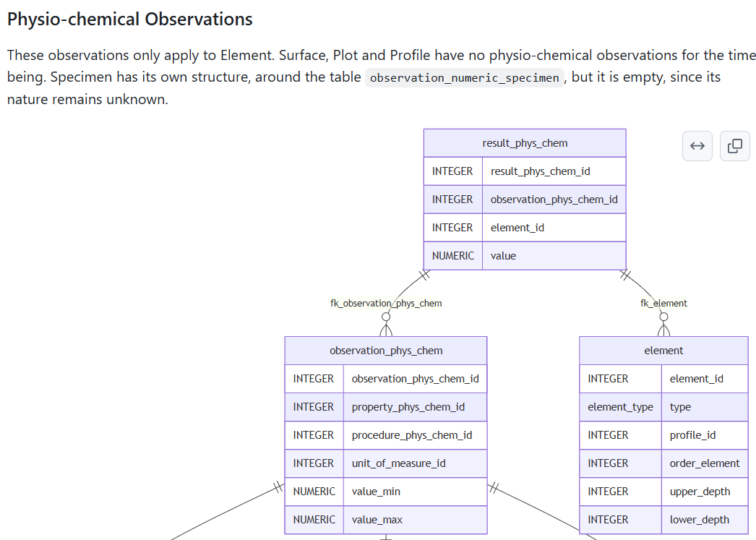Click the fk_observation_phys_chem relationship label
756x540 pixels.
click(x=386, y=303)
